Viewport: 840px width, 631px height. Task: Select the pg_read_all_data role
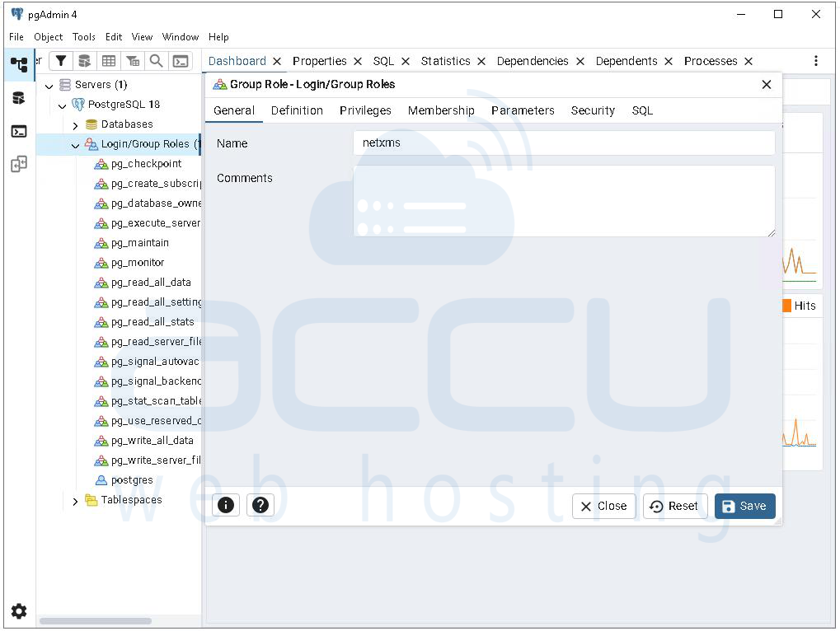click(x=151, y=283)
